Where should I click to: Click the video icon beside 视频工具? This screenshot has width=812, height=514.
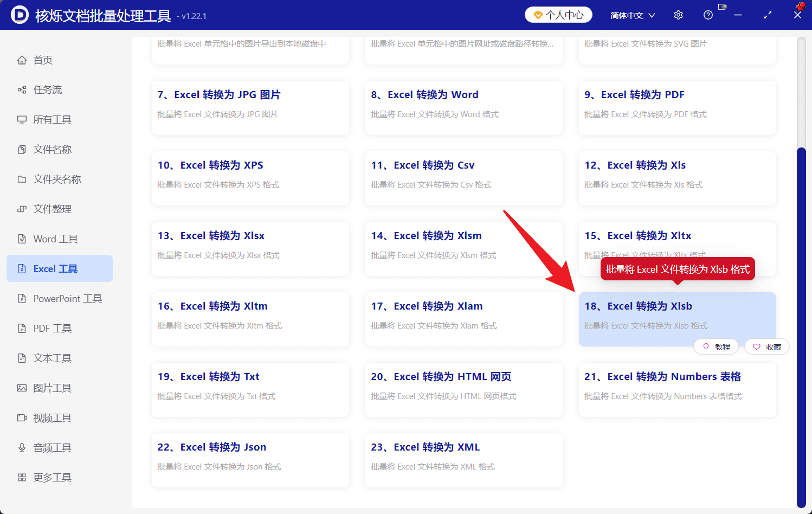tap(22, 418)
